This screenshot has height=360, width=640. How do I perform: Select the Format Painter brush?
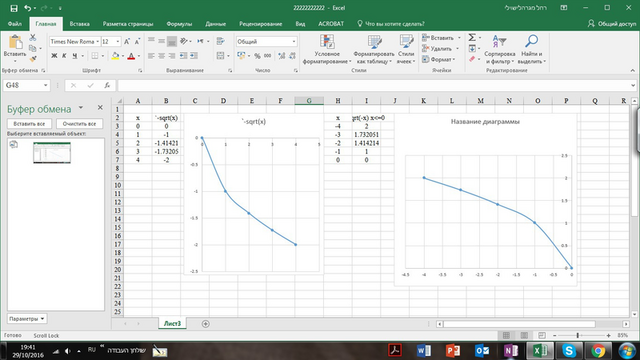click(33, 59)
